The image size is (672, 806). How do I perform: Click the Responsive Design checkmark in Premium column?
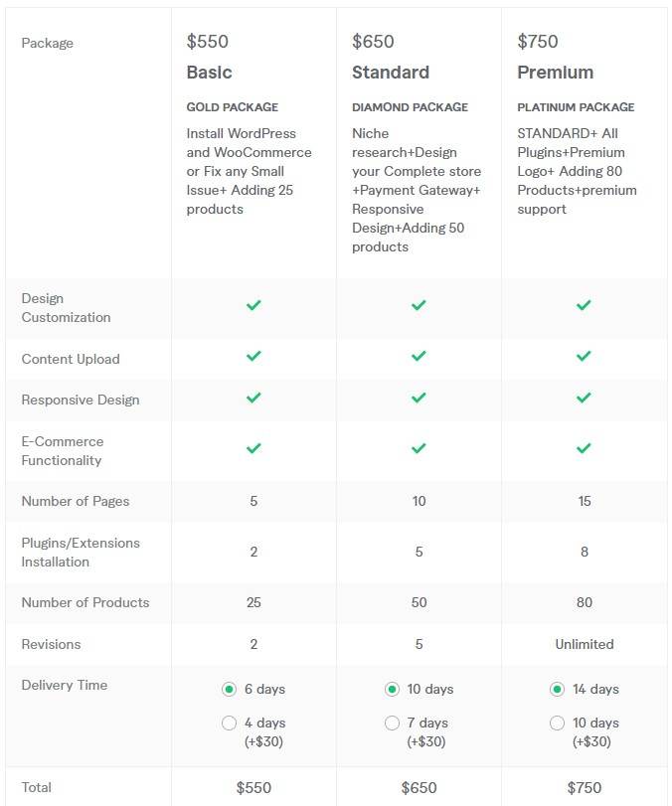click(x=584, y=400)
